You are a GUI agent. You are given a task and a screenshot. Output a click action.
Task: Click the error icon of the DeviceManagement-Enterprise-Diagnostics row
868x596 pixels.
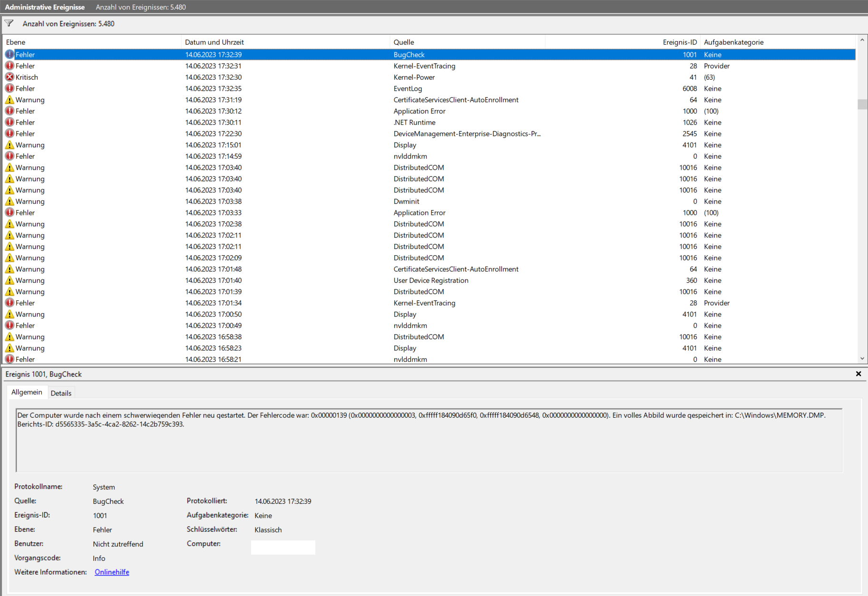pyautogui.click(x=10, y=134)
